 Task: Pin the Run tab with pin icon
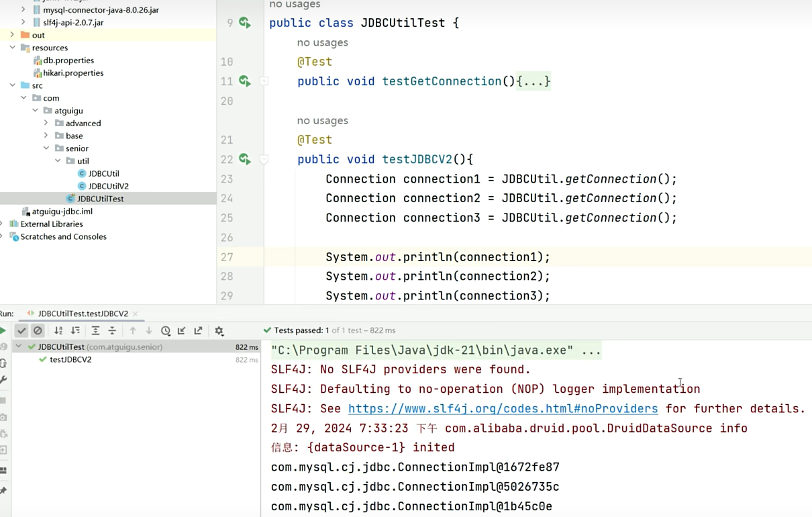[x=3, y=491]
